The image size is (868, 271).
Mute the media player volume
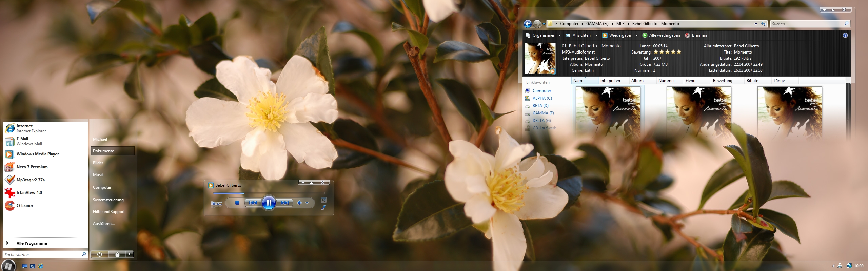point(299,203)
